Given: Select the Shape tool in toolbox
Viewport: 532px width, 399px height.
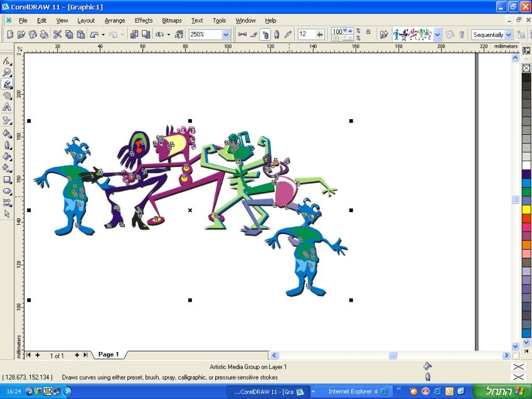Looking at the screenshot, I should coord(7,61).
